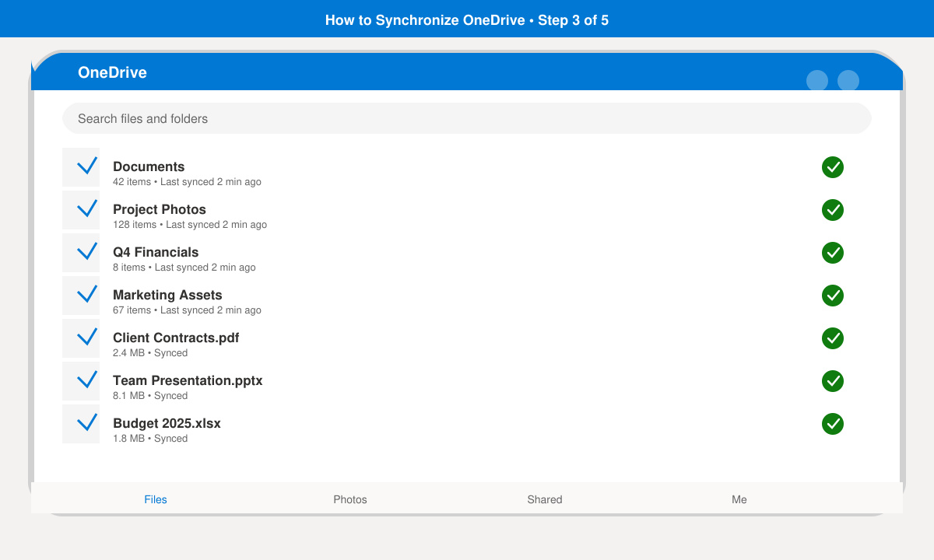Open the Documents folder name
This screenshot has width=934, height=560.
tap(149, 166)
